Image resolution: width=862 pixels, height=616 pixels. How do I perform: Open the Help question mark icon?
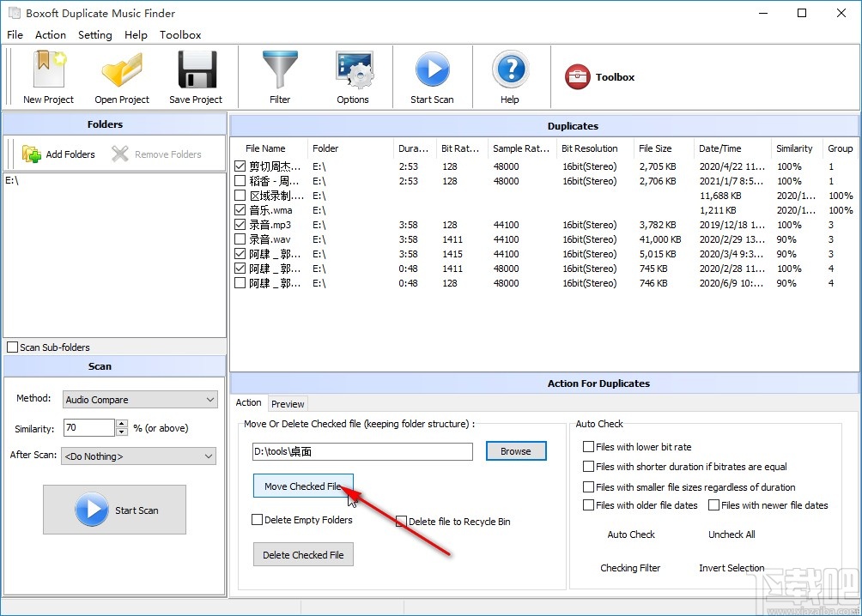[510, 69]
